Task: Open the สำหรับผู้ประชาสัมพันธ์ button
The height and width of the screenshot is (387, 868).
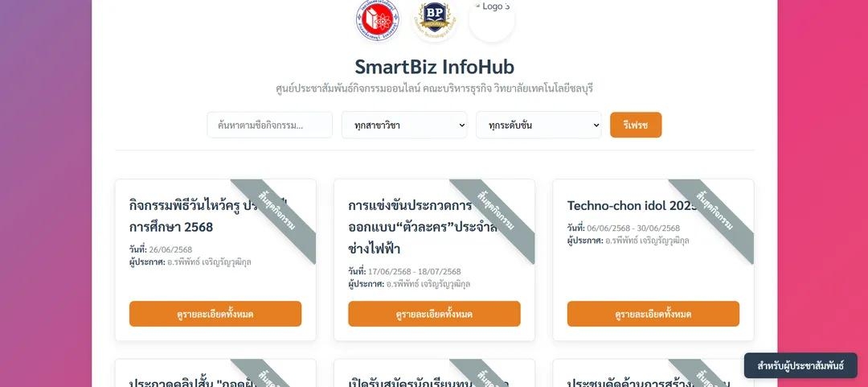Action: pyautogui.click(x=800, y=365)
